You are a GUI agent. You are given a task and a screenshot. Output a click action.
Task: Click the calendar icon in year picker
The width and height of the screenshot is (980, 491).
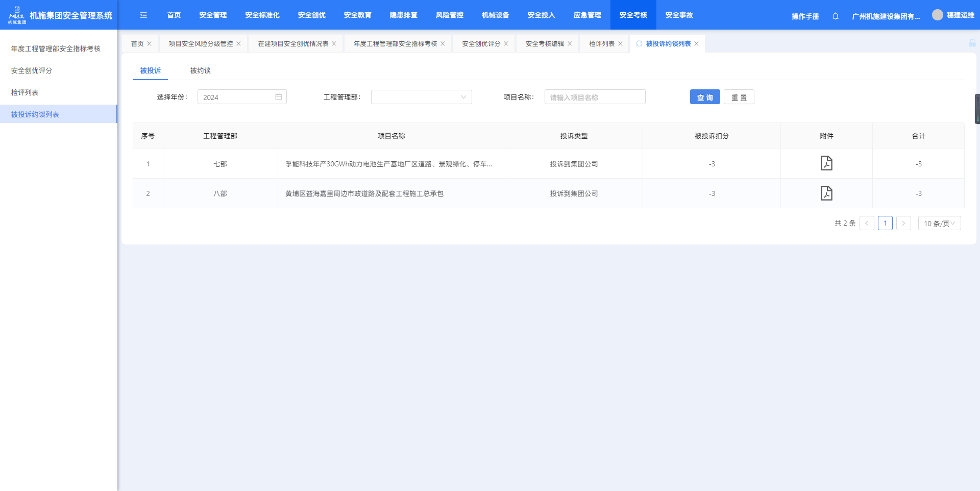279,97
